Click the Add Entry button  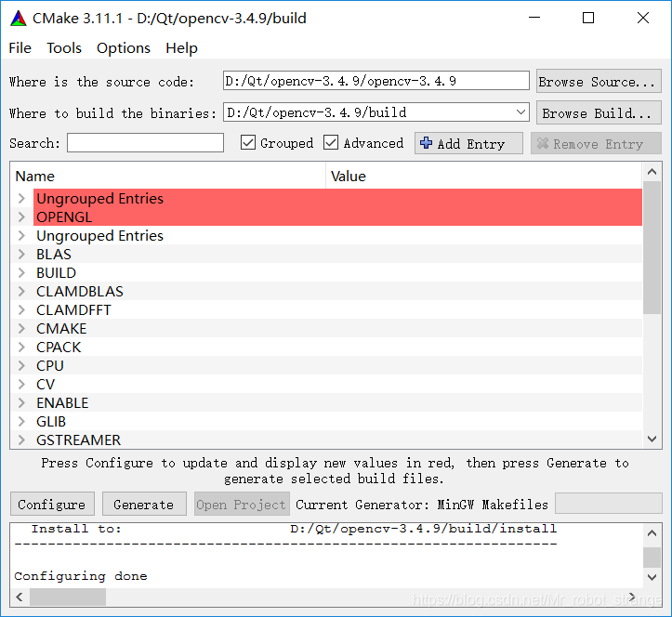click(468, 143)
